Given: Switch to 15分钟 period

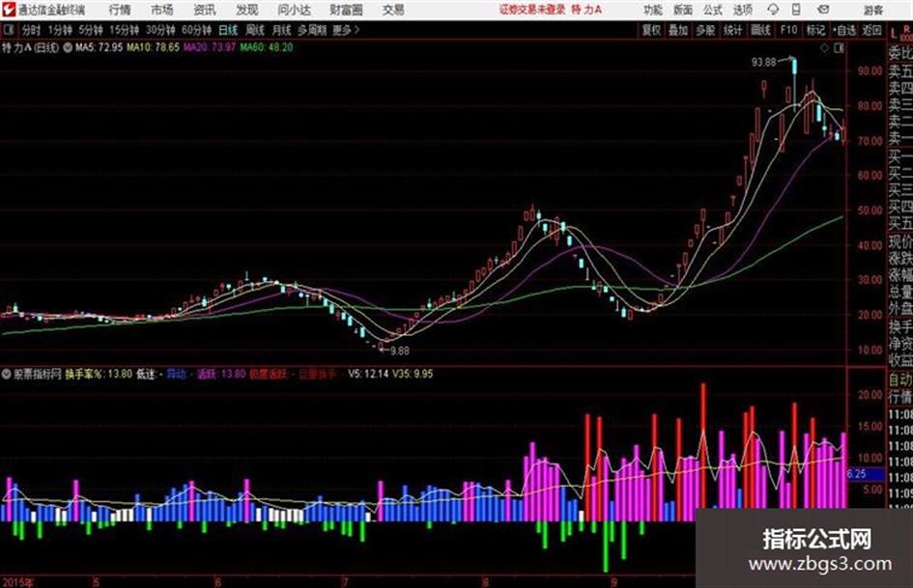Looking at the screenshot, I should 125,30.
